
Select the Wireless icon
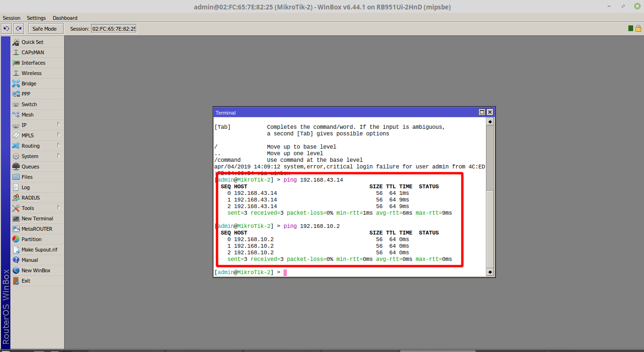(16, 73)
